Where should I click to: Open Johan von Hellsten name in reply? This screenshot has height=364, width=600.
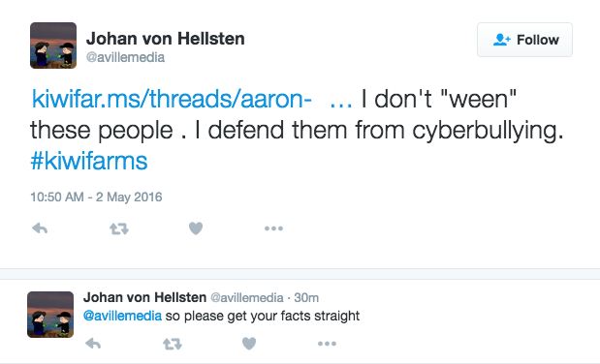144,297
